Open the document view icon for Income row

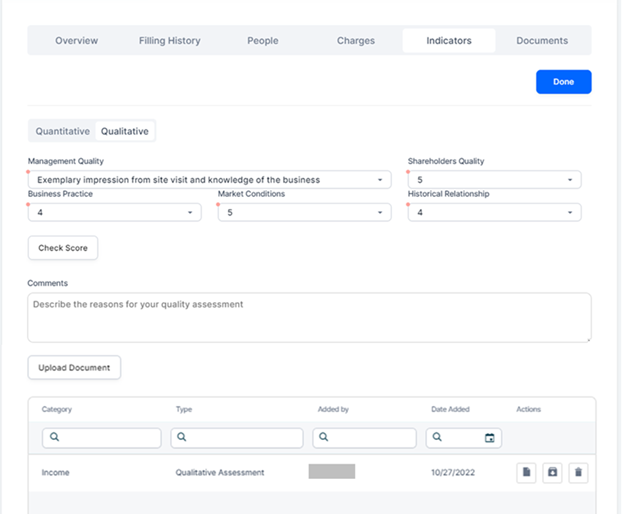[x=526, y=472]
